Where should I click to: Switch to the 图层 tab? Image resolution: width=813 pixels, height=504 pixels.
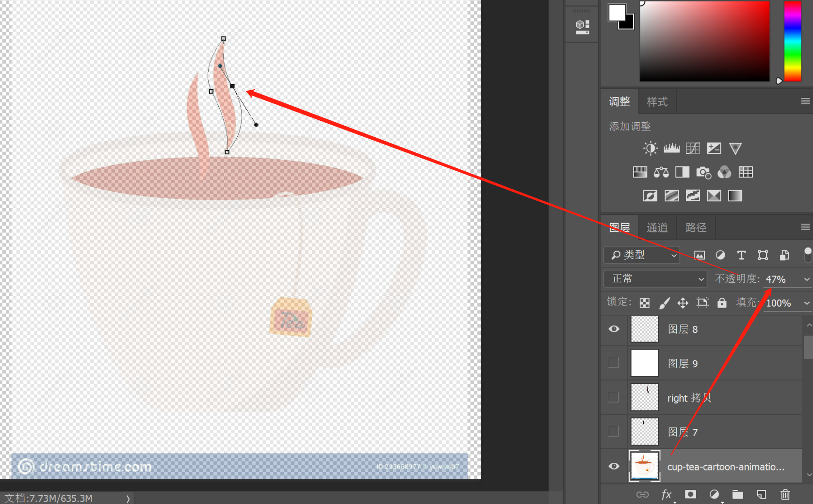click(619, 228)
